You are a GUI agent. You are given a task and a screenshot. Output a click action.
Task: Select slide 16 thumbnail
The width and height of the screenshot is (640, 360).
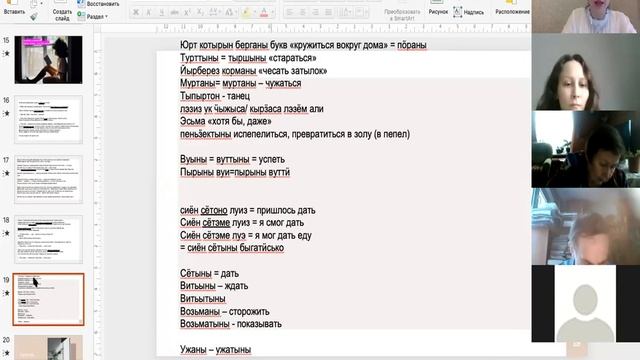tap(48, 120)
